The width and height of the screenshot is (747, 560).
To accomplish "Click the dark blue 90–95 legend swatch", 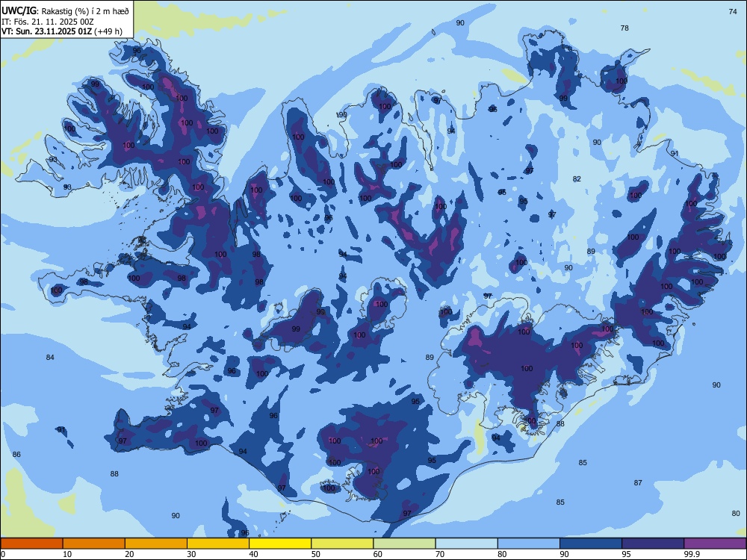I will pos(591,544).
